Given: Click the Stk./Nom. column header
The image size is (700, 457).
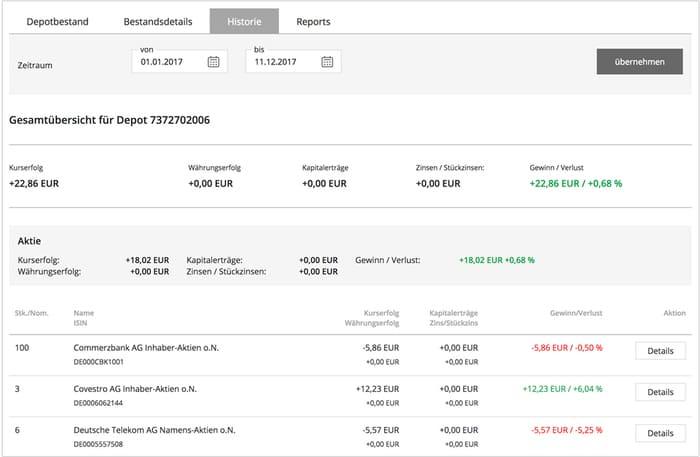Looking at the screenshot, I should (31, 313).
